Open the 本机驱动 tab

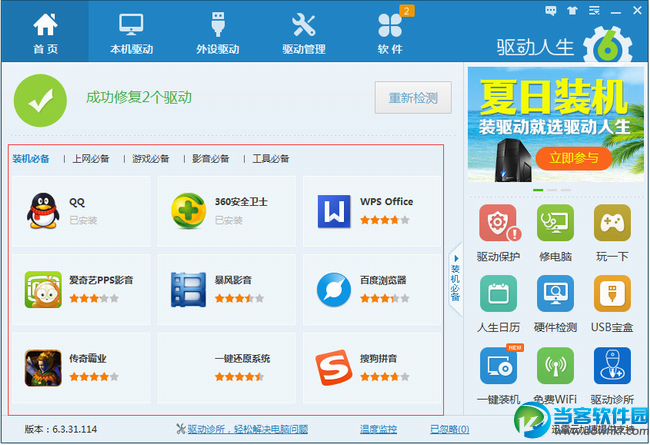pos(131,32)
